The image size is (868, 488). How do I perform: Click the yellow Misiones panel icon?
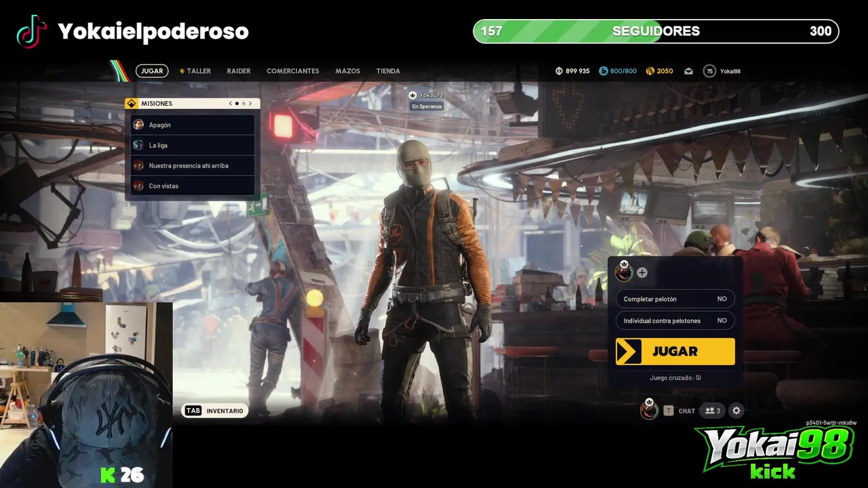click(x=132, y=103)
